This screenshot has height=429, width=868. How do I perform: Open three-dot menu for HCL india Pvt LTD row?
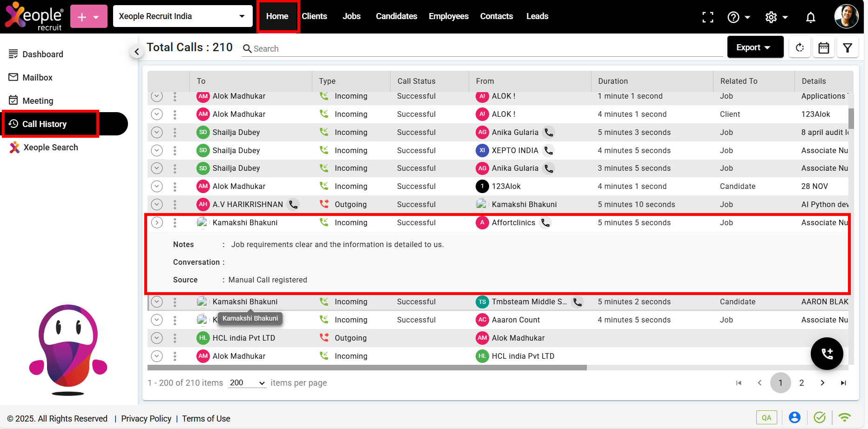(175, 338)
